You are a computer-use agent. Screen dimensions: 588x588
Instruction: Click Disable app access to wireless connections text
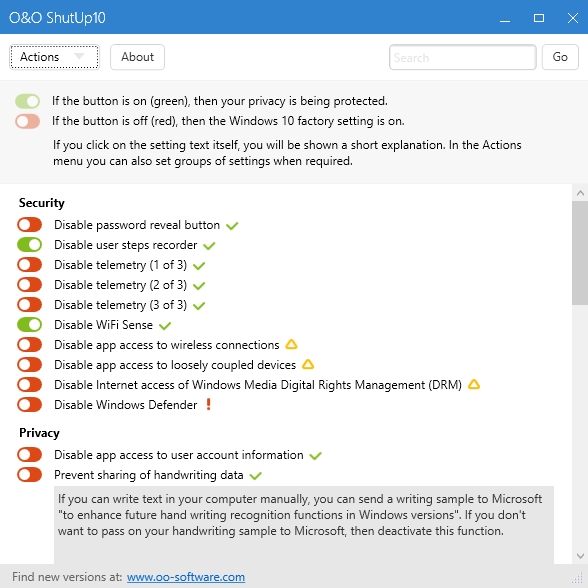167,345
